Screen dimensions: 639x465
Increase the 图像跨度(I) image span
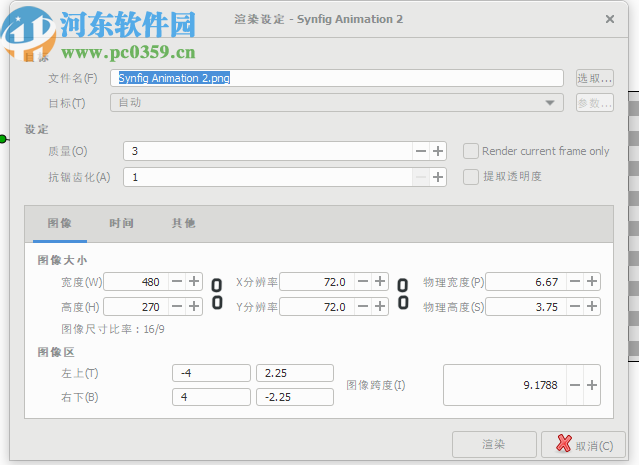(x=592, y=385)
